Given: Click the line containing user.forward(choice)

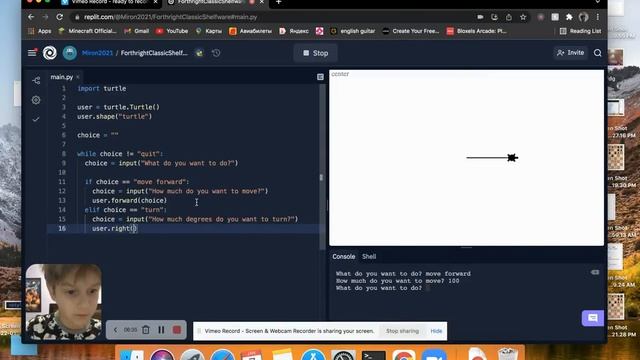Looking at the screenshot, I should click(x=129, y=200).
